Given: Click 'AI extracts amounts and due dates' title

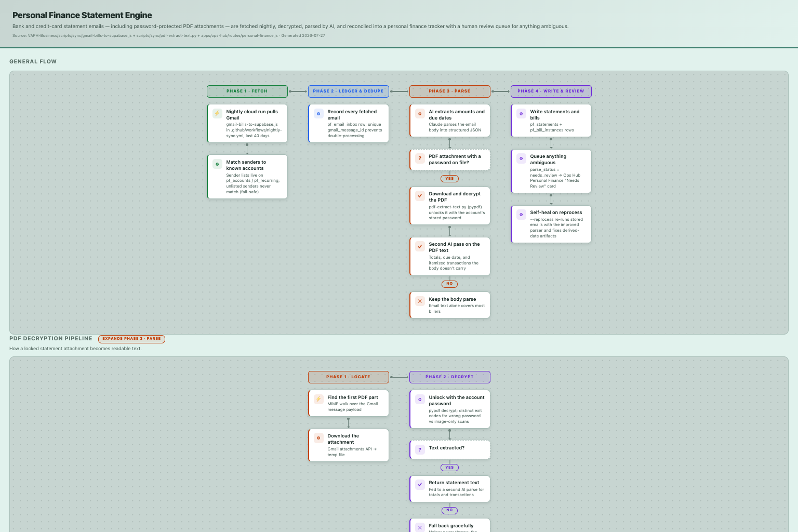Looking at the screenshot, I should [457, 115].
